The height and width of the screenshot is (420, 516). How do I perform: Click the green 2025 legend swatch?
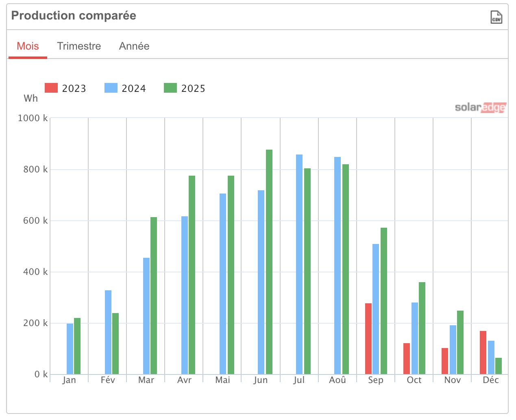(170, 88)
